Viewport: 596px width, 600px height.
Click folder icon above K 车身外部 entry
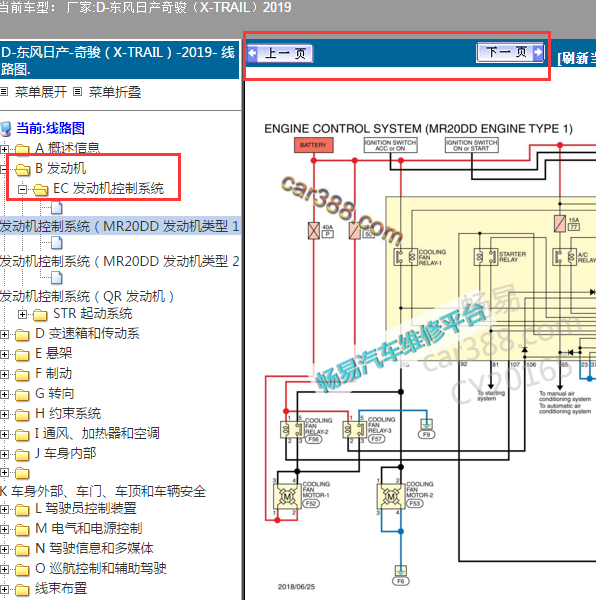point(22,474)
